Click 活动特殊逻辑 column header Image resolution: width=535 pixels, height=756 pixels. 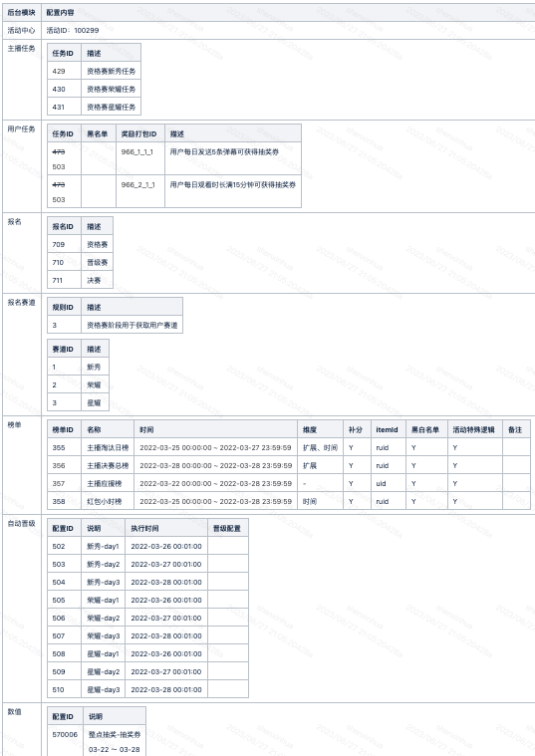point(474,429)
